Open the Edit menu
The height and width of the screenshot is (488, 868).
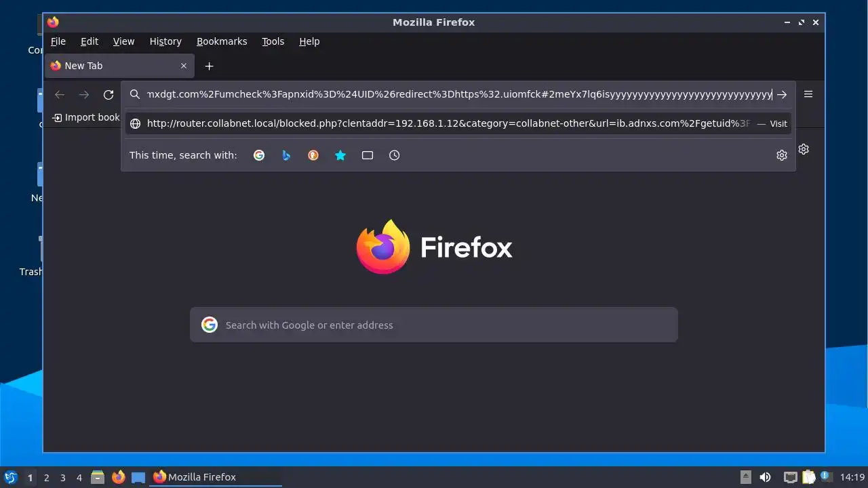[90, 41]
